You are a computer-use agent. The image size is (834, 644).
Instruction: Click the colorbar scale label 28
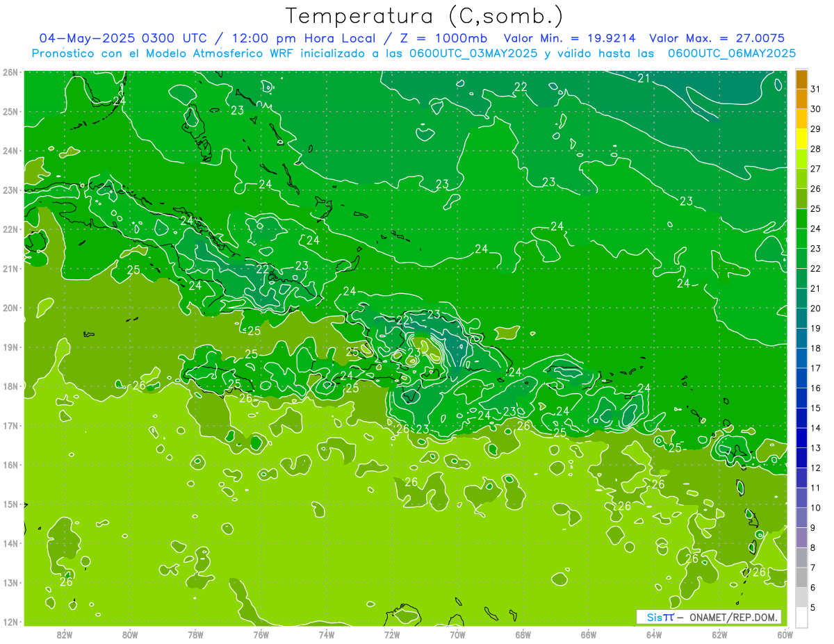click(x=815, y=149)
